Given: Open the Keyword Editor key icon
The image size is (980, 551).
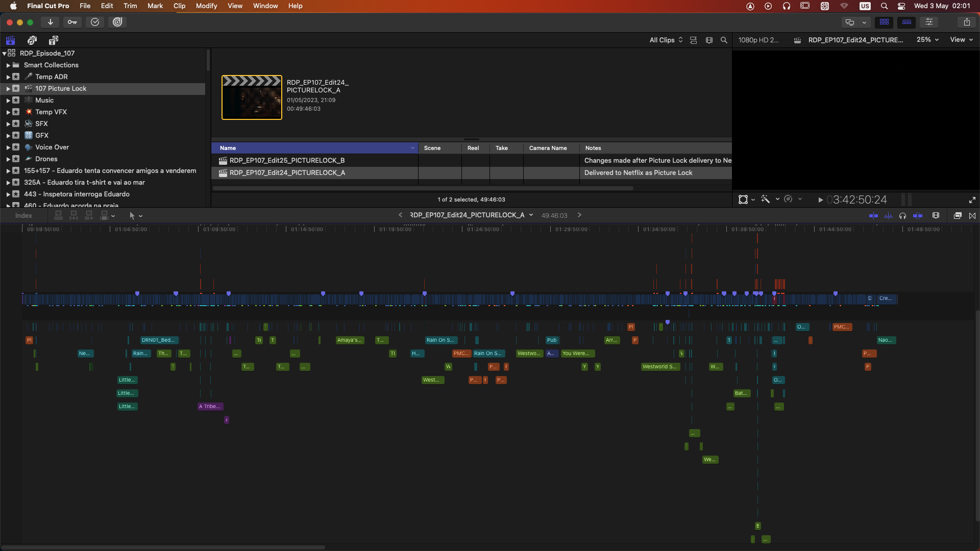Looking at the screenshot, I should [x=72, y=22].
